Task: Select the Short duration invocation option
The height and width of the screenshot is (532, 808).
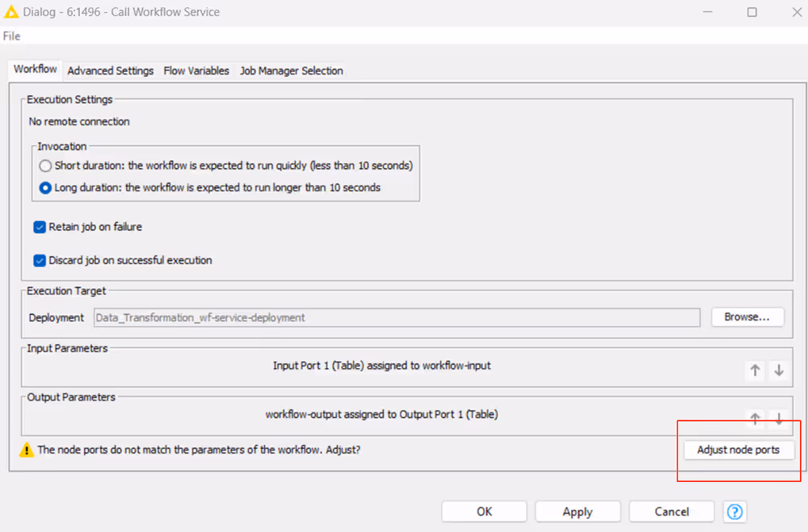Action: (x=45, y=165)
